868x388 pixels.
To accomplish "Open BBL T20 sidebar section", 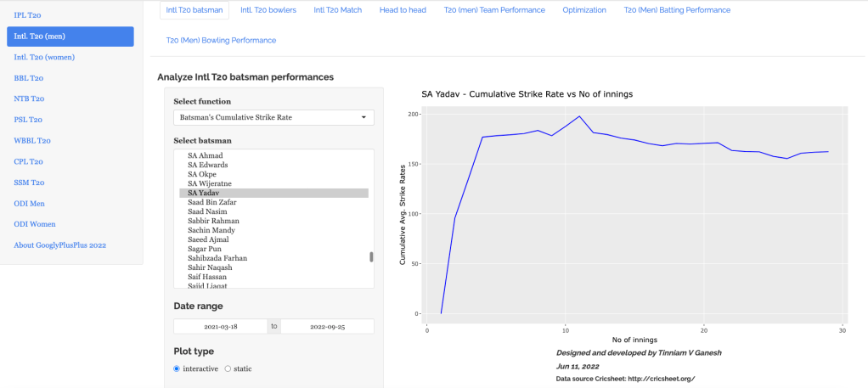I will coord(29,78).
